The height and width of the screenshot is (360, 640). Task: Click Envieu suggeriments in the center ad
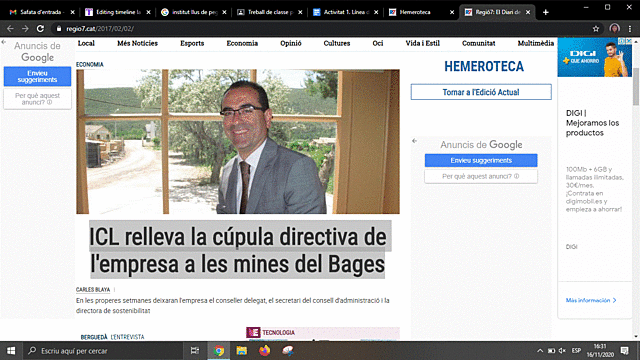pyautogui.click(x=481, y=160)
